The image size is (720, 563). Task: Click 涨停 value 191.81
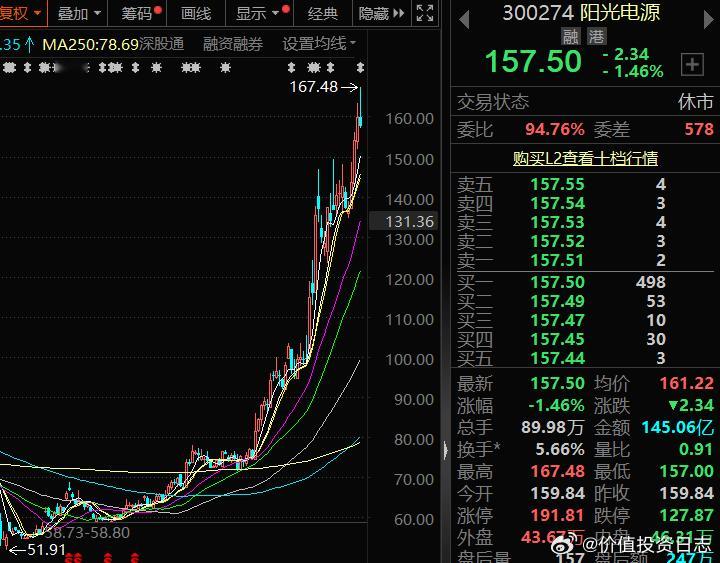coord(557,515)
